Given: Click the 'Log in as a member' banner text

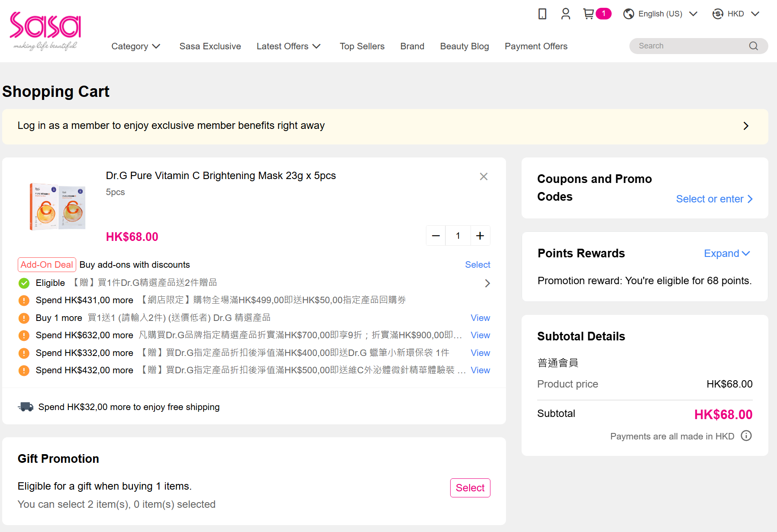Looking at the screenshot, I should [x=171, y=125].
